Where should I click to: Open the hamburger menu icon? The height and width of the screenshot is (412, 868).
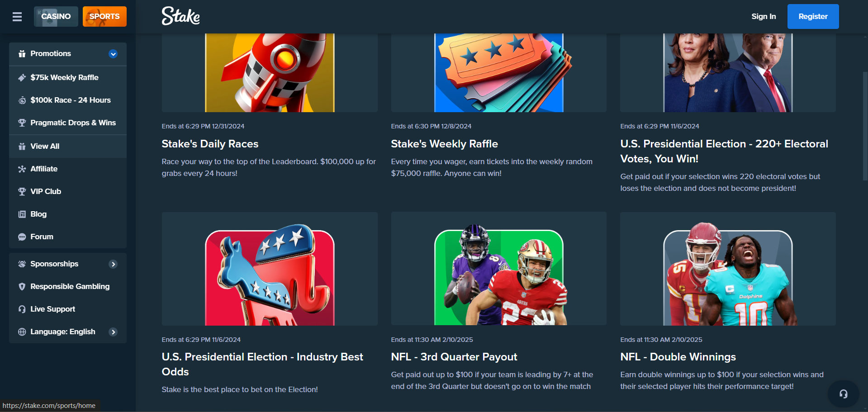click(x=17, y=17)
